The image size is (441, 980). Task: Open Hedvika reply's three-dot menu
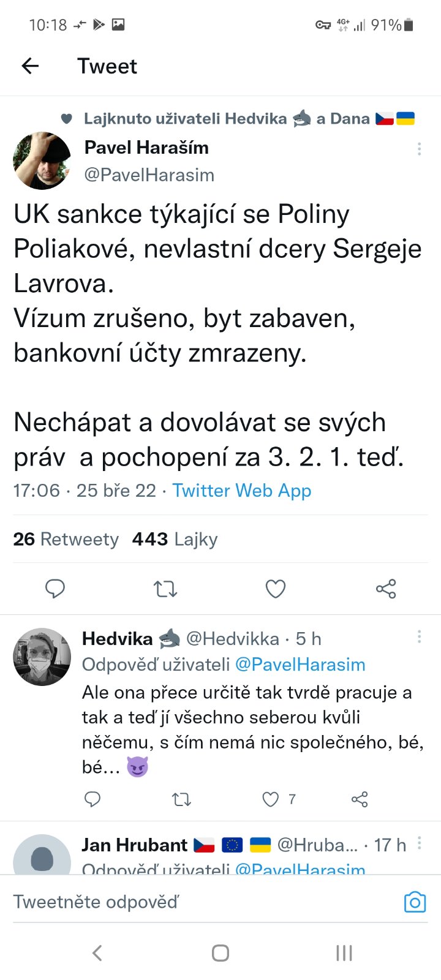(x=419, y=637)
